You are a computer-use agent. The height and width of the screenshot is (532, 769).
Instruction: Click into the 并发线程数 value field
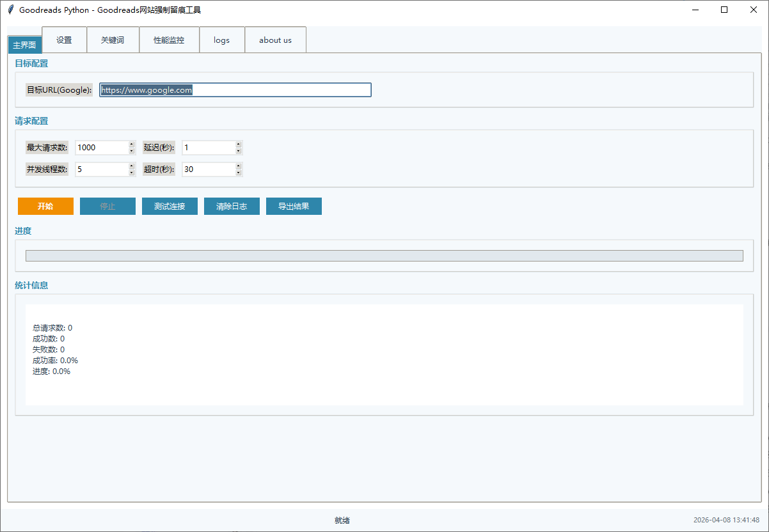point(101,169)
